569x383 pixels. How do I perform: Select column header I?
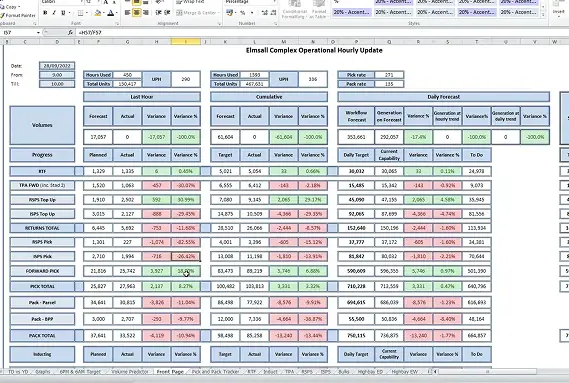point(185,42)
